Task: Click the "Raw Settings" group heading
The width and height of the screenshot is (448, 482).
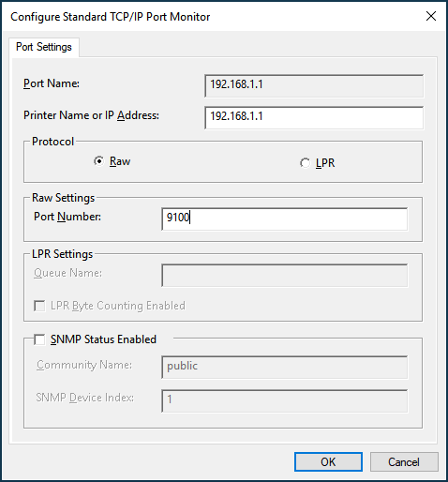Action: pyautogui.click(x=63, y=198)
